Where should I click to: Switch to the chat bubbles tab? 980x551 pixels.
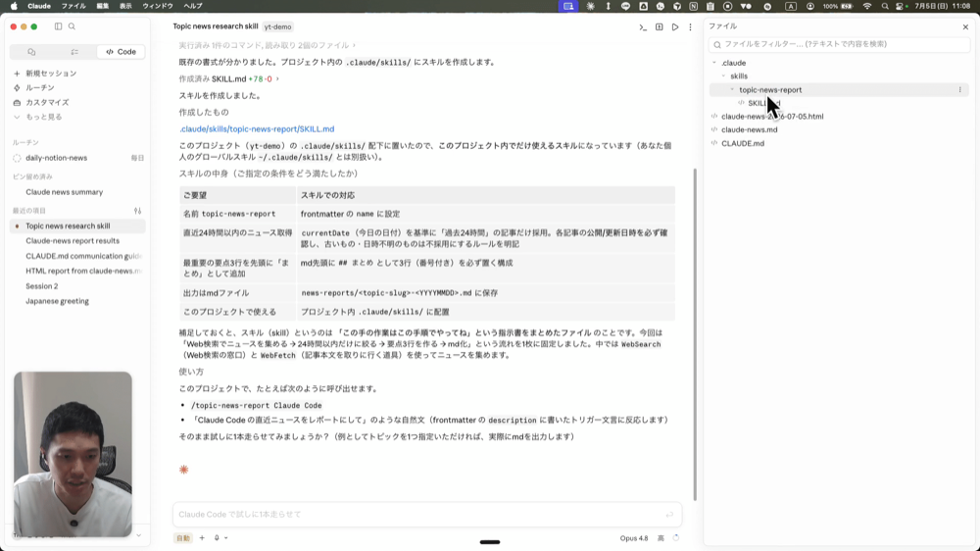coord(32,52)
